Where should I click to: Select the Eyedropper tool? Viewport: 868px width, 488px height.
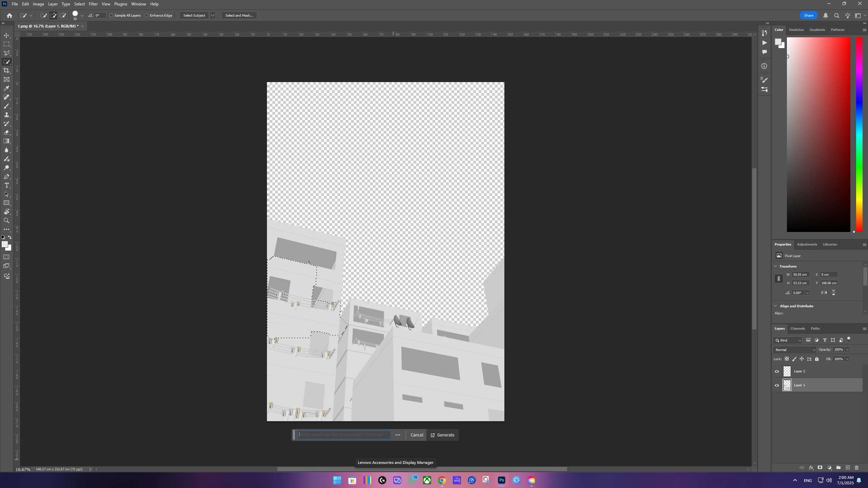coord(6,89)
